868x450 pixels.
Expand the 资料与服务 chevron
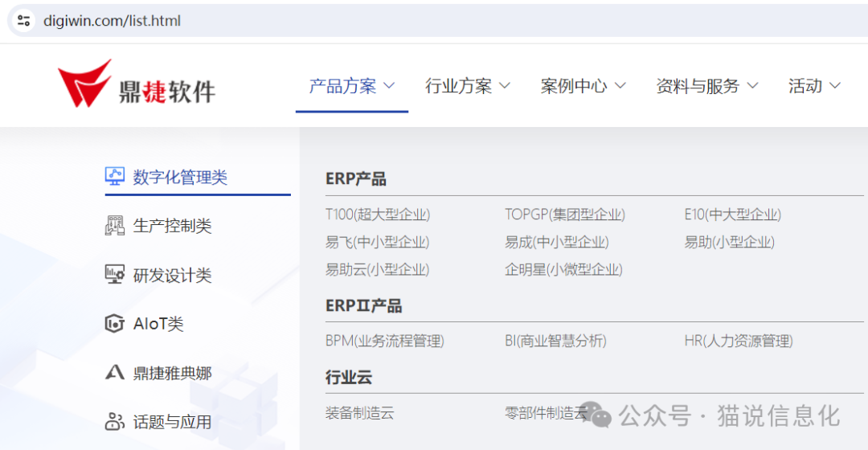[x=752, y=86]
